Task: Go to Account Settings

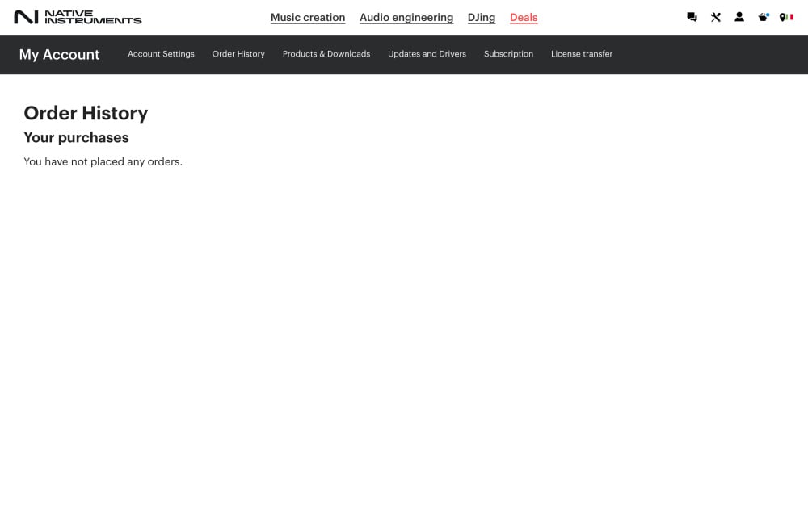Action: click(162, 54)
